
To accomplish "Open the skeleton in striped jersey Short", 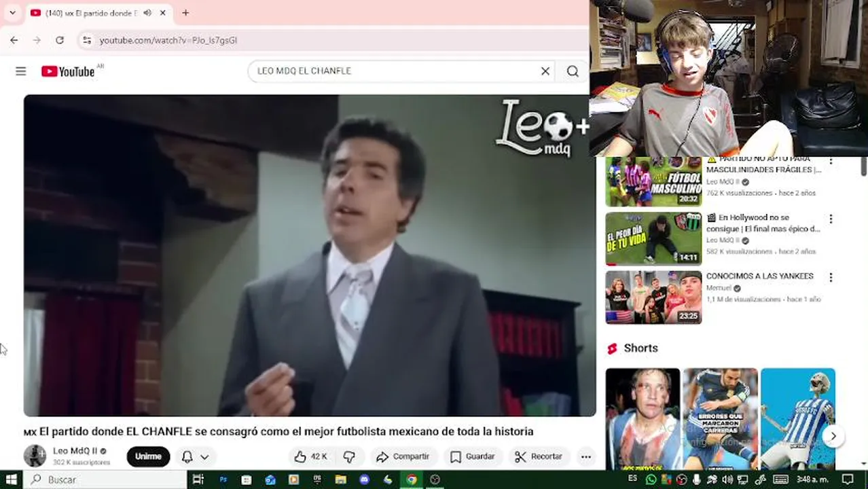I will pos(797,418).
